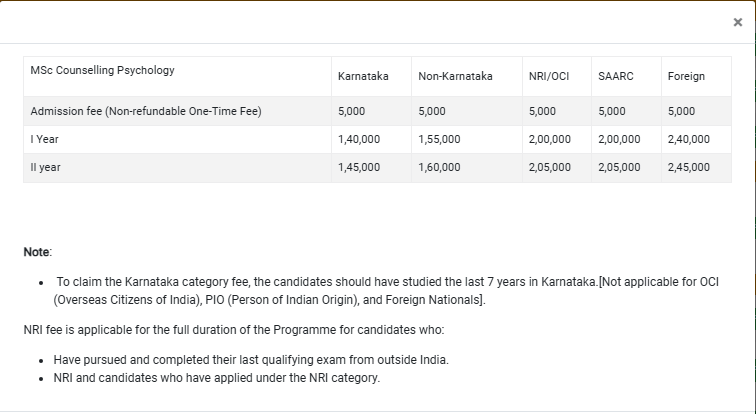
Task: Select the II year row label
Action: point(46,167)
